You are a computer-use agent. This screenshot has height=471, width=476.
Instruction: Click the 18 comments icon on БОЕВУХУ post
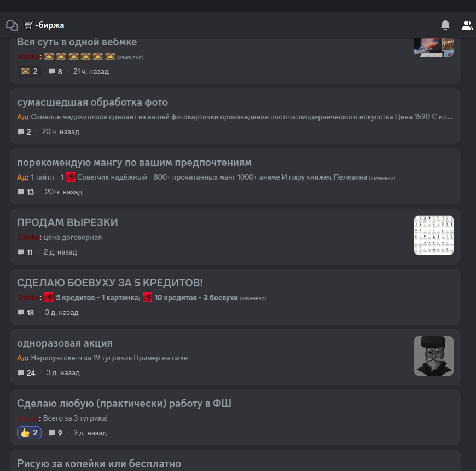point(21,313)
